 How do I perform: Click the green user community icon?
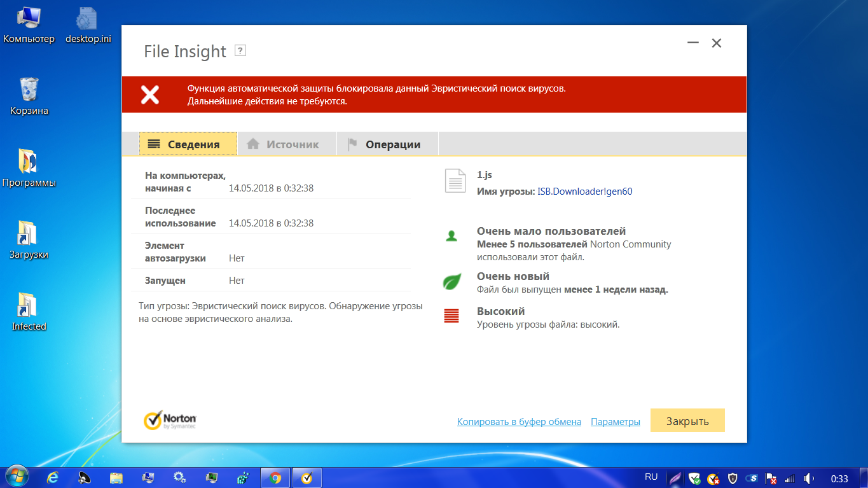[x=451, y=236]
